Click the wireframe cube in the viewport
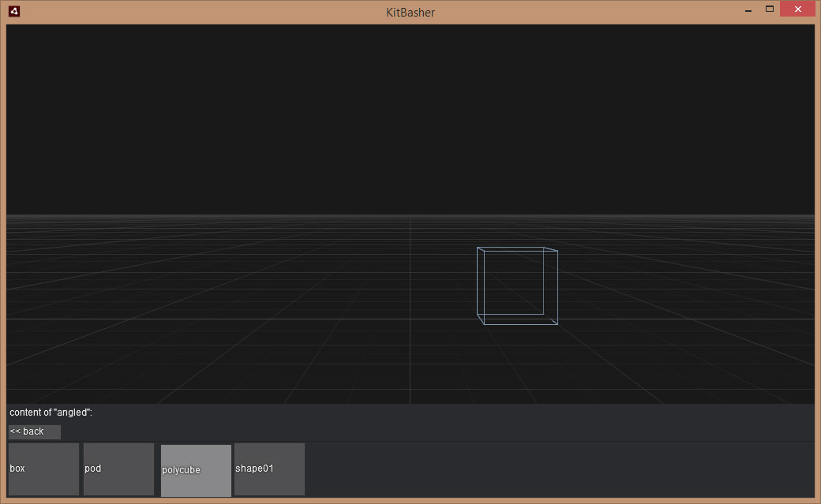The image size is (821, 504). [x=517, y=286]
